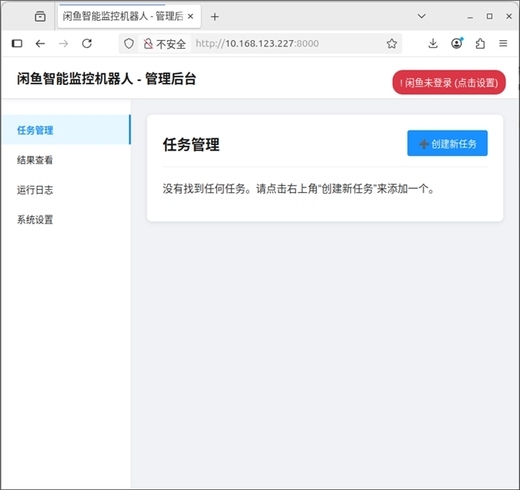Click the URL address field
The width and height of the screenshot is (520, 490).
point(287,43)
